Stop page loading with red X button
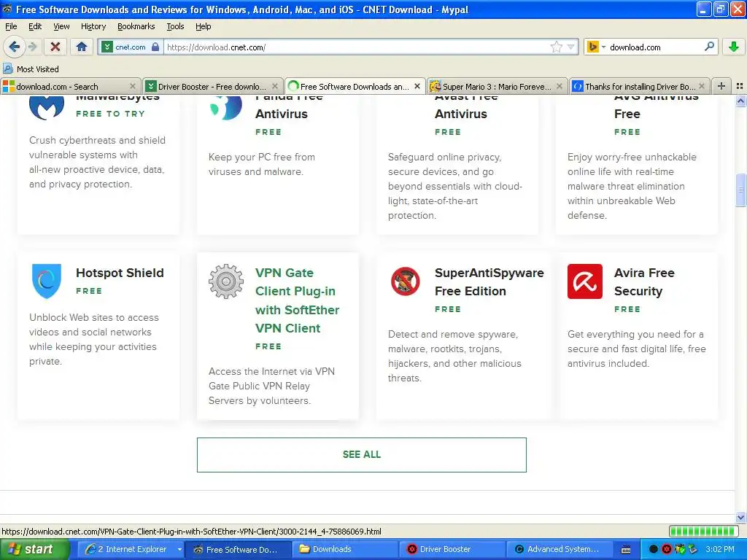The image size is (747, 560). [x=55, y=47]
